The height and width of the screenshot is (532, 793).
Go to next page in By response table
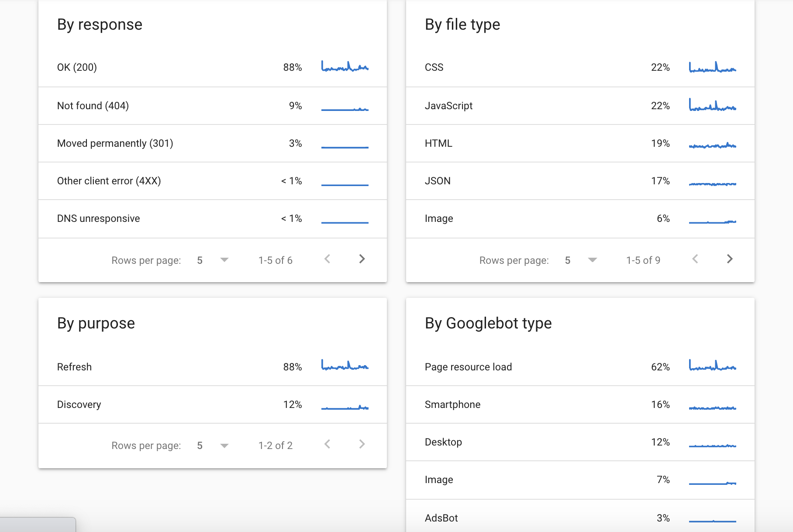point(362,259)
